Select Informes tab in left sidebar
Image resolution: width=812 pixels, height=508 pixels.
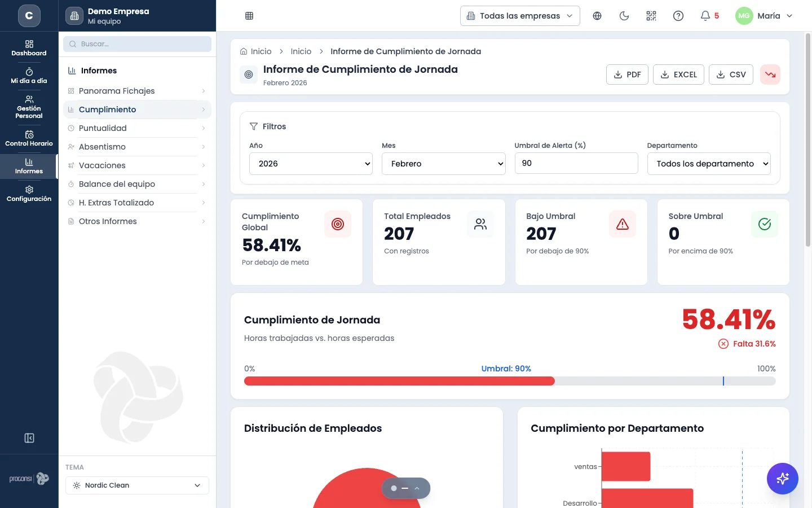(x=29, y=166)
